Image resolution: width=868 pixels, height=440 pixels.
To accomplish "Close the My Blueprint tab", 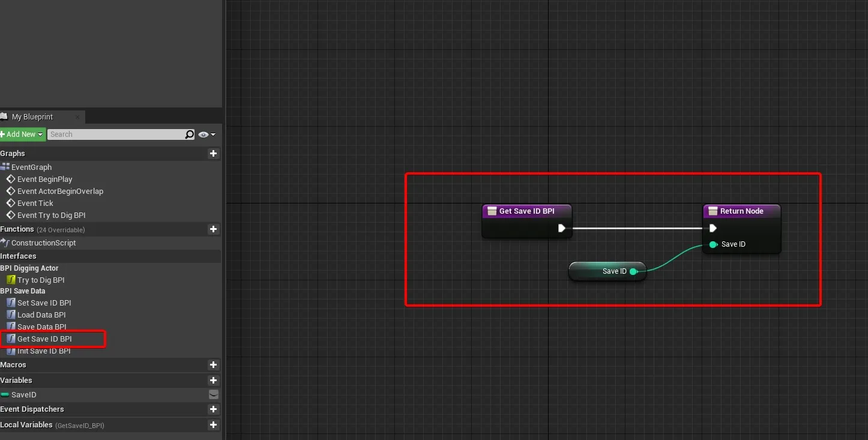I will click(x=77, y=117).
